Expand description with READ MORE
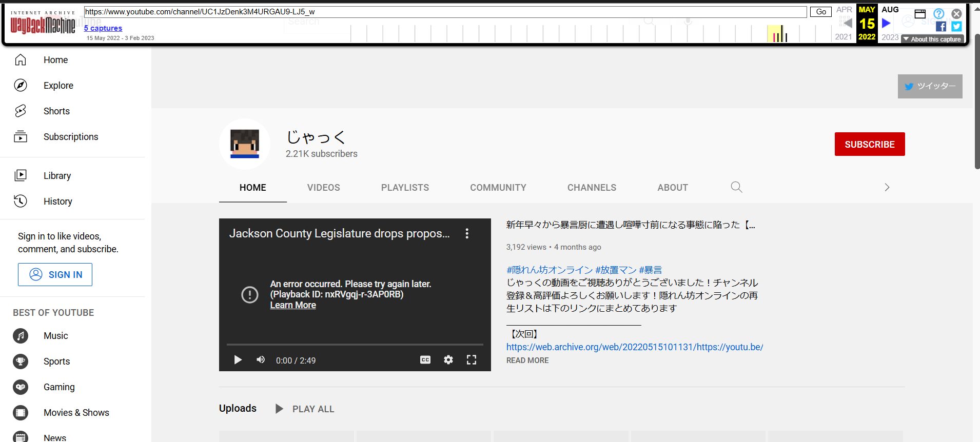 point(527,360)
